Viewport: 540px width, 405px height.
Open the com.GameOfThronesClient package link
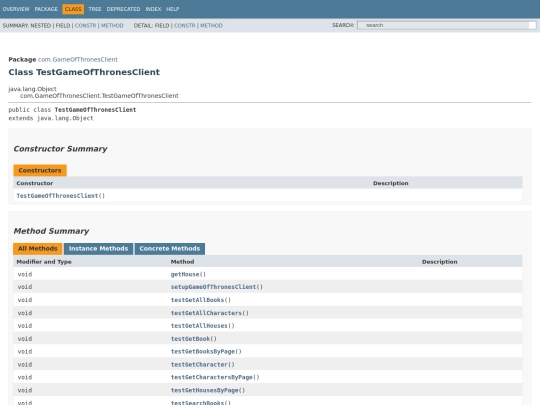pos(78,59)
